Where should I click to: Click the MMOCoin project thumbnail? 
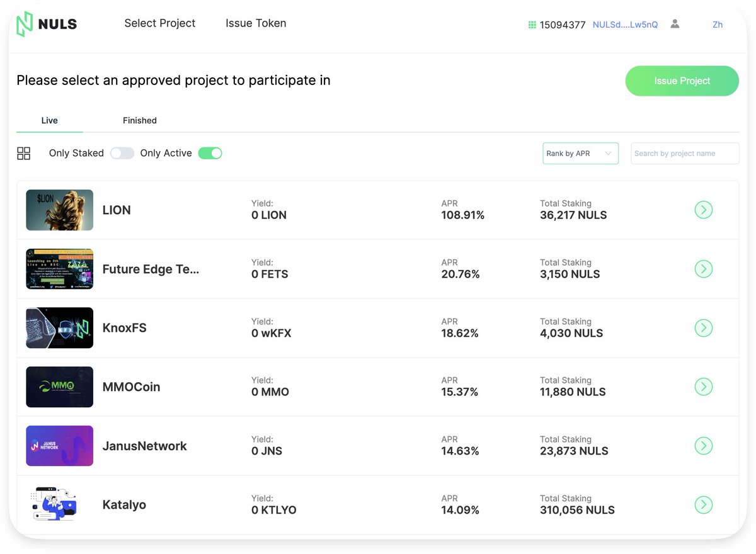click(59, 387)
